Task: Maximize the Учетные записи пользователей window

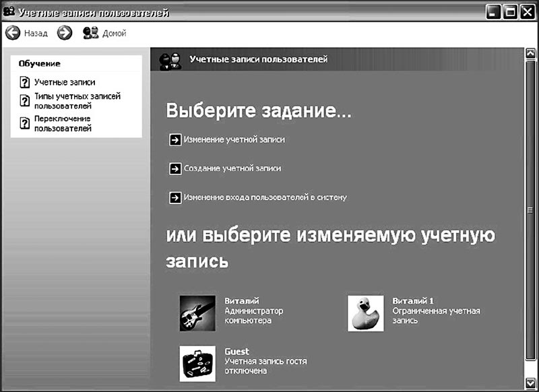Action: (x=511, y=12)
